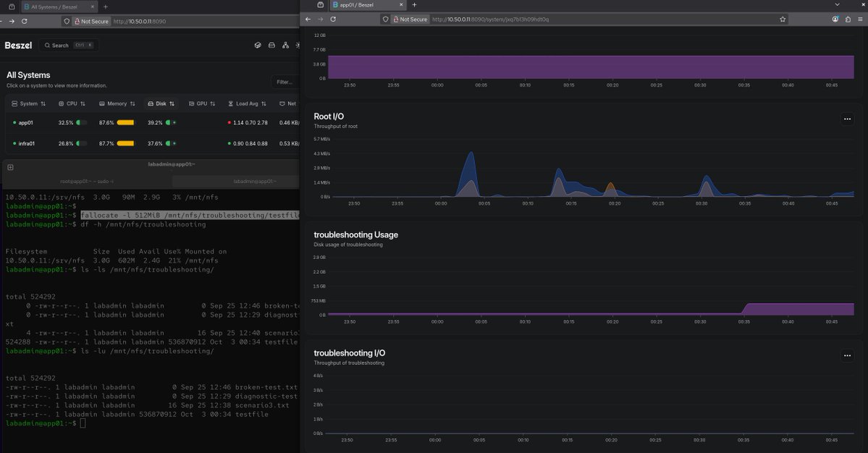Sort table by Disk column
Image resolution: width=868 pixels, height=453 pixels.
tap(161, 103)
